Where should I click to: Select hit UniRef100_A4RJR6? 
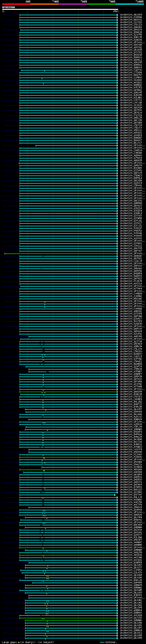click(x=131, y=337)
